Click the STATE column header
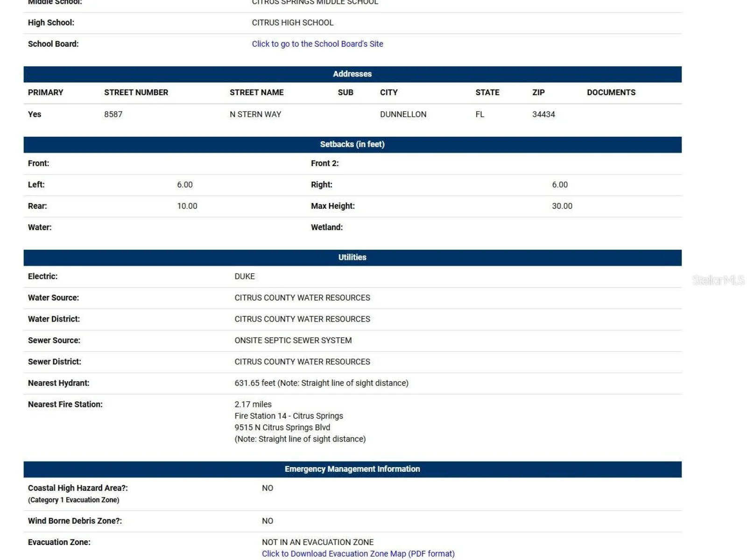 pyautogui.click(x=487, y=92)
